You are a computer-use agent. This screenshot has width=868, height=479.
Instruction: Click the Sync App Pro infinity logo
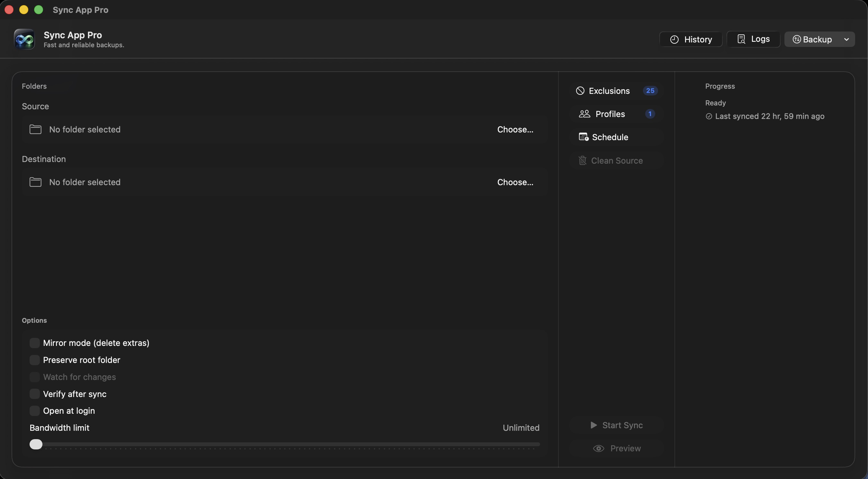pos(24,39)
